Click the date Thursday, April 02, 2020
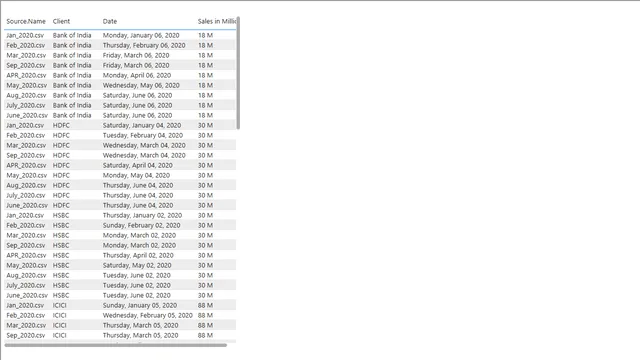Screen dimensions: 640x360 click(138, 255)
